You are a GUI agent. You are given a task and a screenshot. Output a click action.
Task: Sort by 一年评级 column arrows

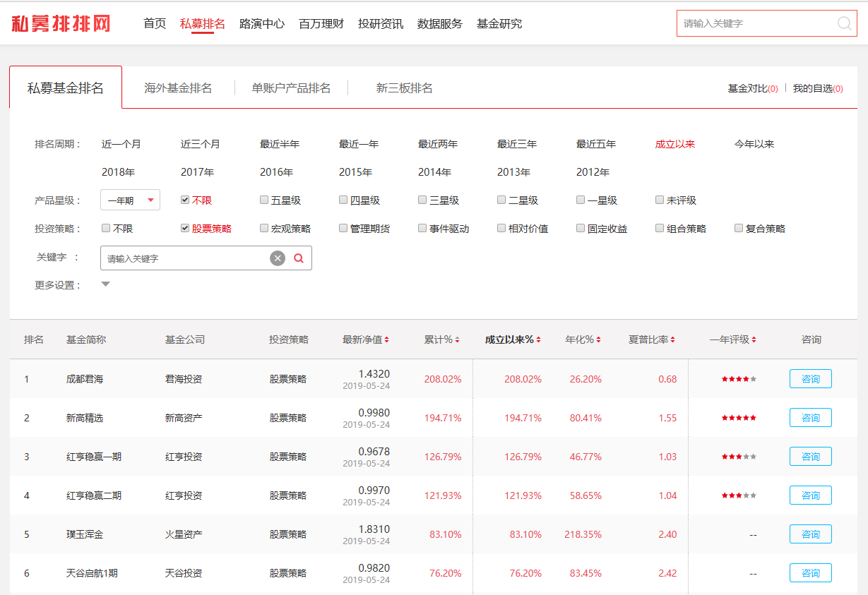[x=754, y=339]
